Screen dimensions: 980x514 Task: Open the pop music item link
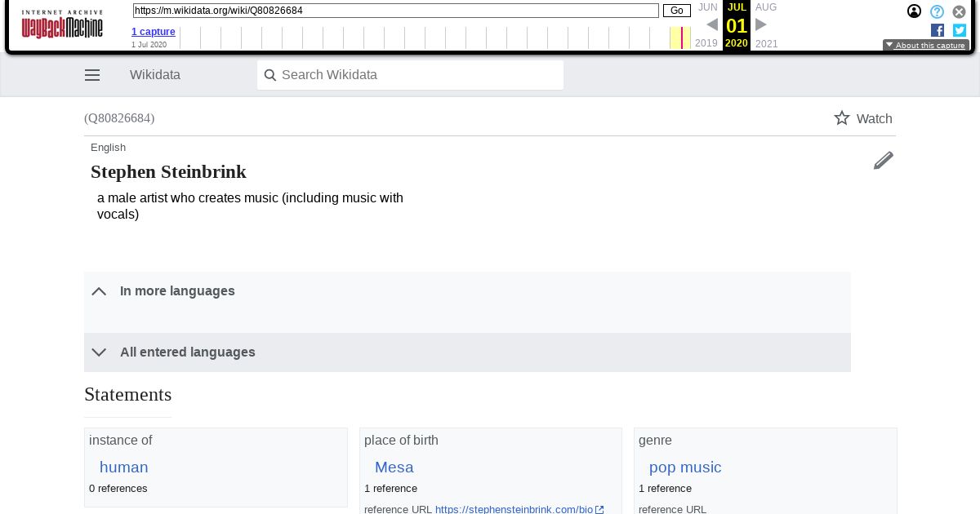[x=685, y=467]
